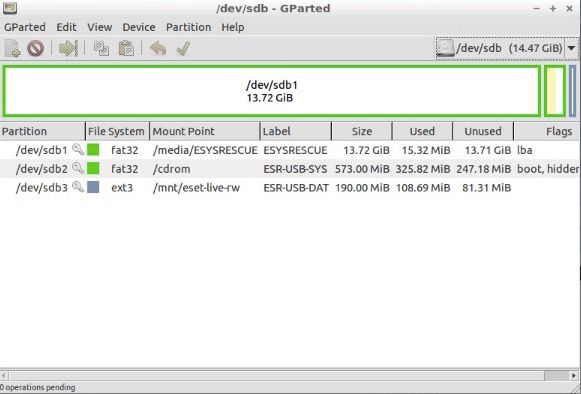Screen dimensions: 581x394
Task: Click the hard disk icon in device selector
Action: pos(445,48)
